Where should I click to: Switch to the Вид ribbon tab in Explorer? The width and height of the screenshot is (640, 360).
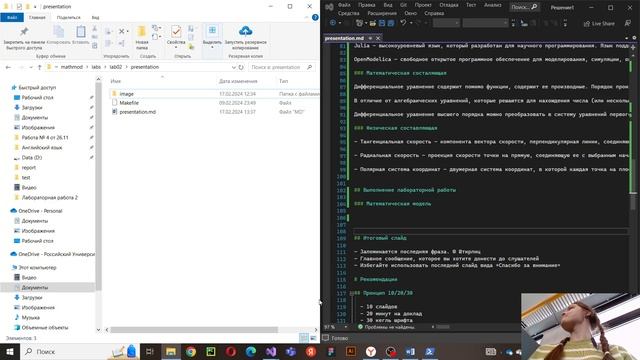(95, 17)
